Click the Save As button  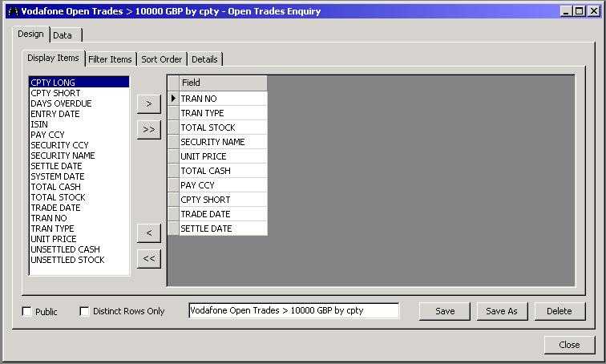[x=502, y=311]
